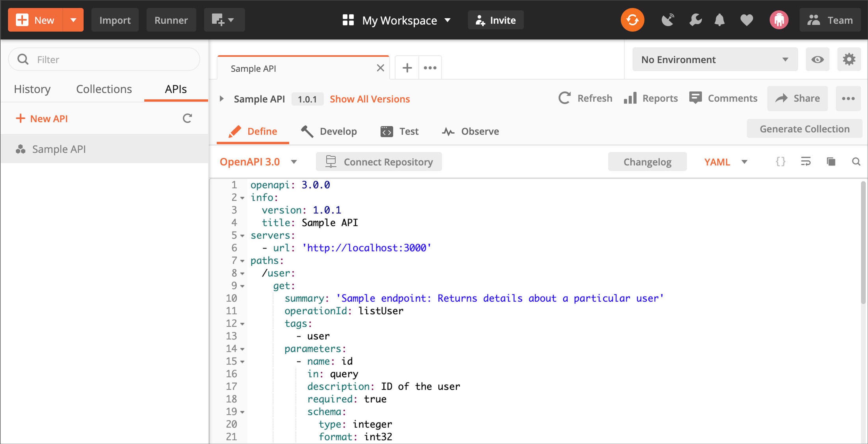Open environment quick look eye icon
The image size is (868, 444).
[x=817, y=59]
